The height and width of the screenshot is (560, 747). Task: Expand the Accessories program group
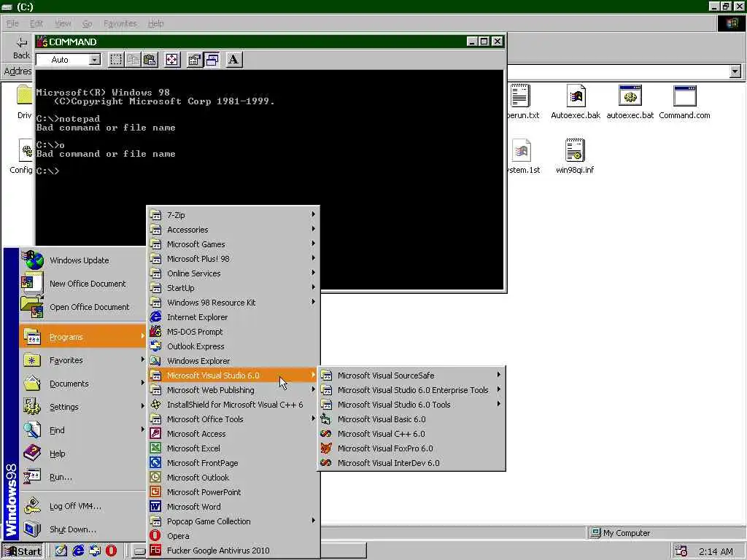pos(233,230)
